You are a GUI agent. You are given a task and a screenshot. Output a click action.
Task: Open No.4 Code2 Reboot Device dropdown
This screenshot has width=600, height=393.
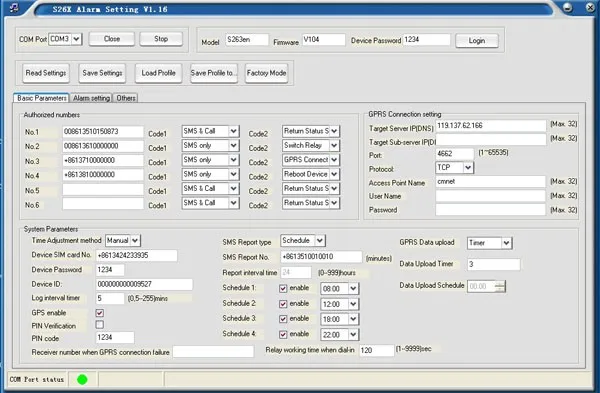[x=334, y=174]
